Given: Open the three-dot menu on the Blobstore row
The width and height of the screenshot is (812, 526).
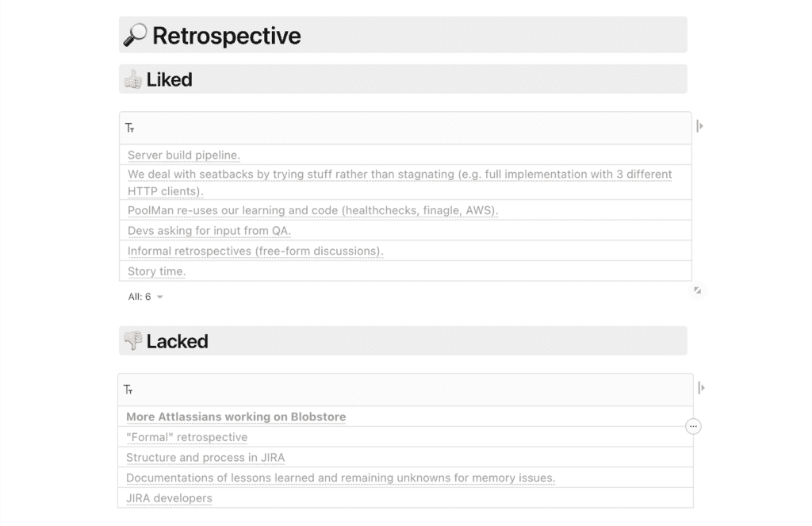Looking at the screenshot, I should pos(693,426).
